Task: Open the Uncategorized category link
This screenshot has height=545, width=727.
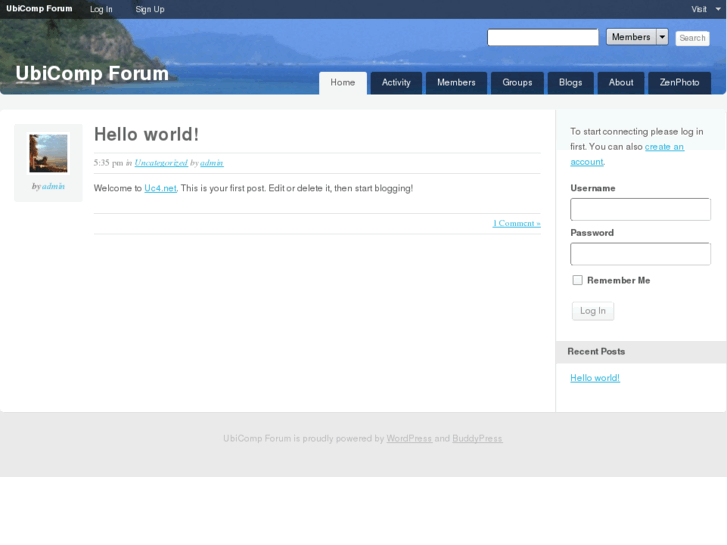Action: point(161,163)
